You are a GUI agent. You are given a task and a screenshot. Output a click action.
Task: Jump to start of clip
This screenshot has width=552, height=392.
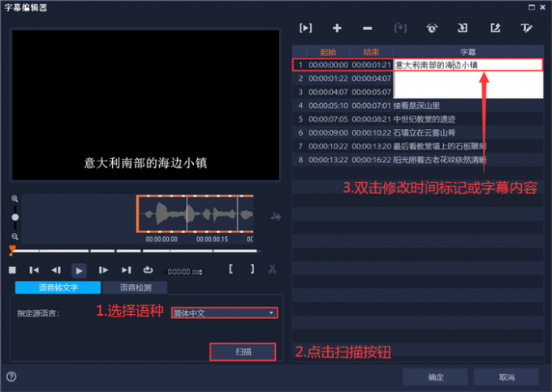(x=34, y=270)
